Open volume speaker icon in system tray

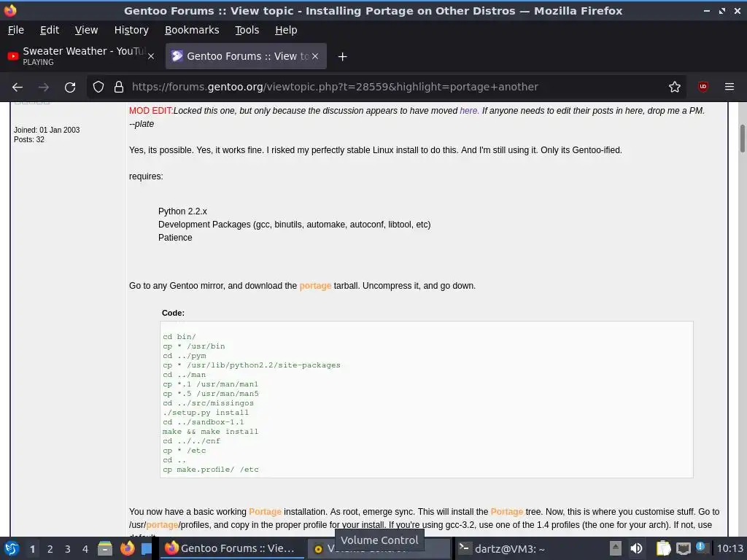coord(636,548)
